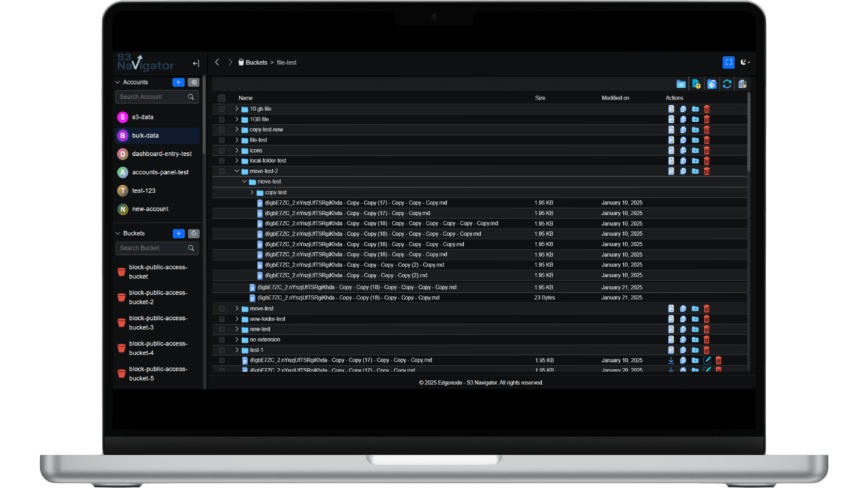Check the 1GB file row checkbox
The height and width of the screenshot is (488, 868).
click(222, 119)
